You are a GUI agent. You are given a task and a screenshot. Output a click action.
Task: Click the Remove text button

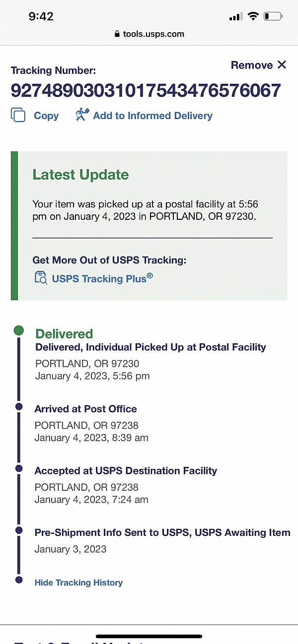pyautogui.click(x=252, y=65)
